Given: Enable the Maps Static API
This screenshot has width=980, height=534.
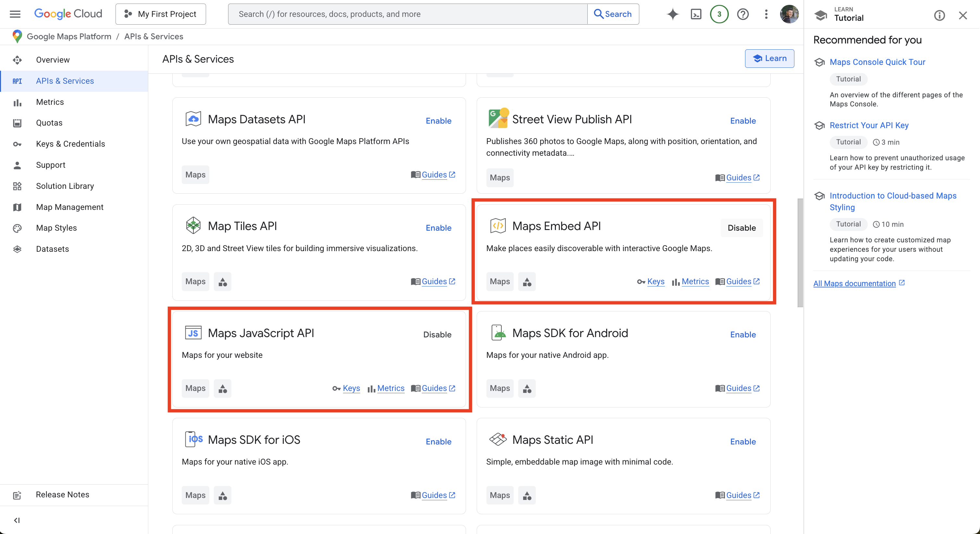Looking at the screenshot, I should pyautogui.click(x=742, y=442).
